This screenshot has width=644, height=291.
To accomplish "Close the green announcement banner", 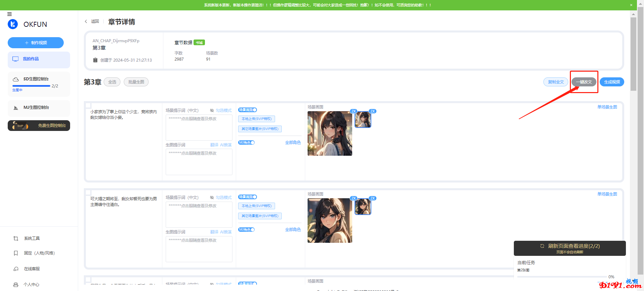I will pyautogui.click(x=631, y=5).
